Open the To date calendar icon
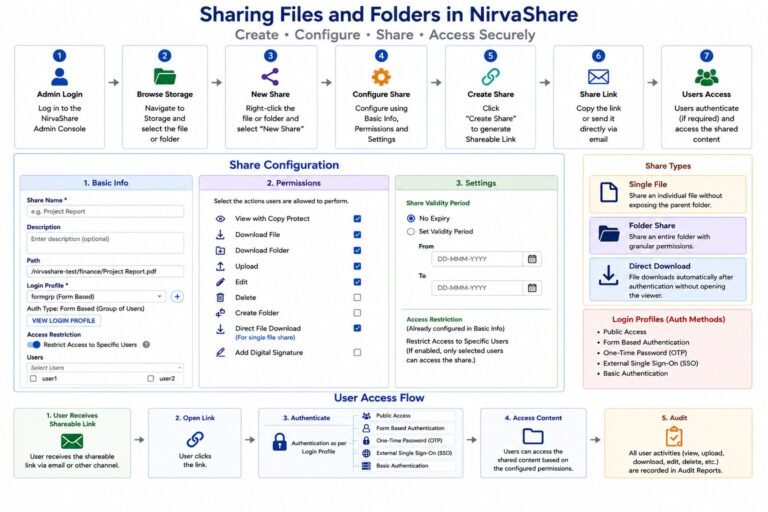Screen dimensions: 768x512 [532, 288]
